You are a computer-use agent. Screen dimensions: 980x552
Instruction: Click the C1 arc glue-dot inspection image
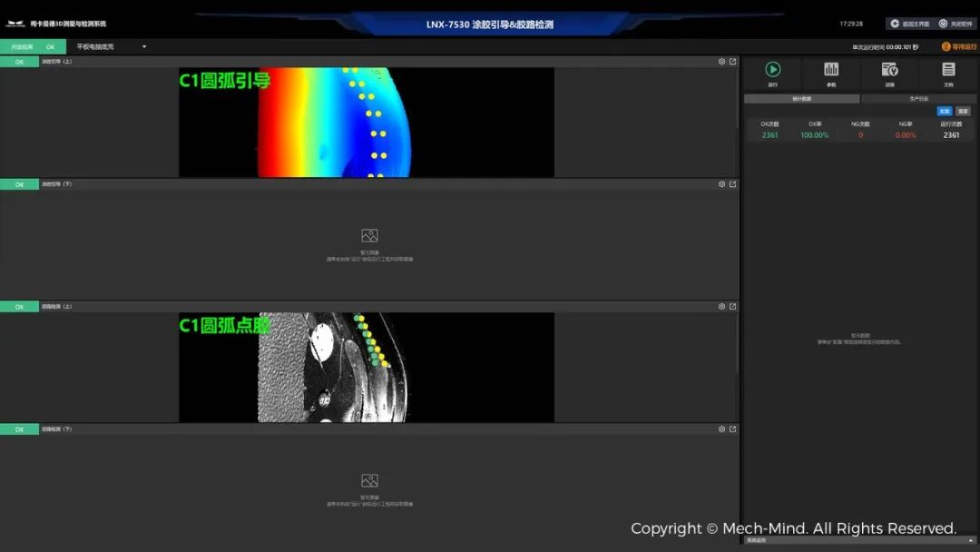(x=366, y=368)
